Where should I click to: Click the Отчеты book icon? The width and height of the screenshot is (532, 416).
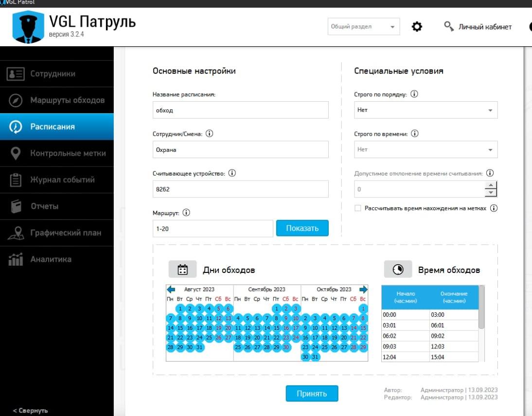[16, 206]
